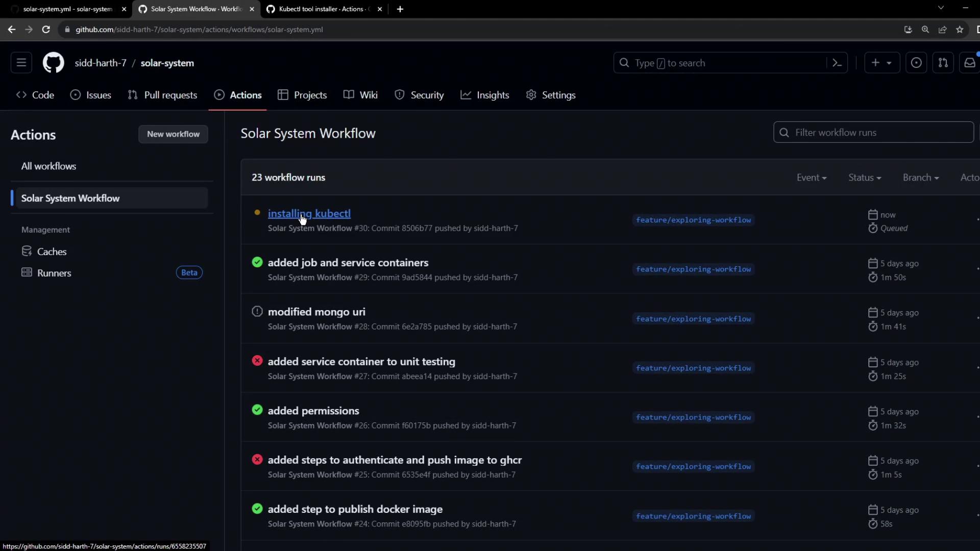980x551 pixels.
Task: Reload the page with the browser refresh button
Action: tap(46, 30)
